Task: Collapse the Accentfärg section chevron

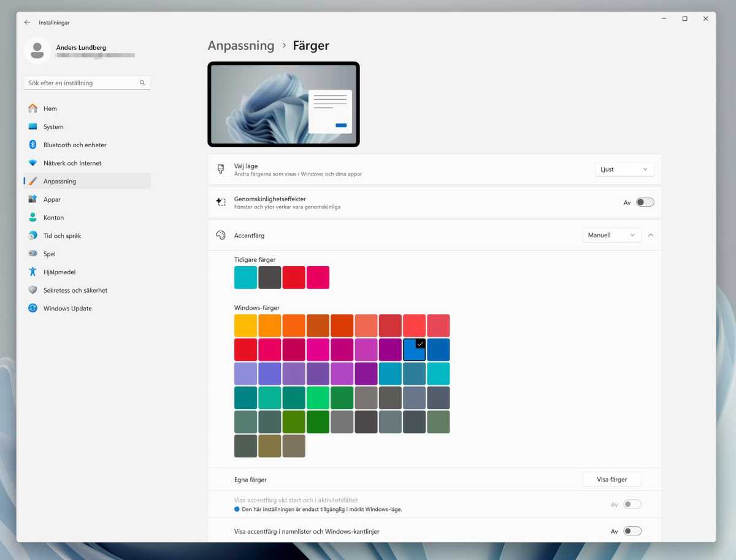Action: click(x=651, y=235)
